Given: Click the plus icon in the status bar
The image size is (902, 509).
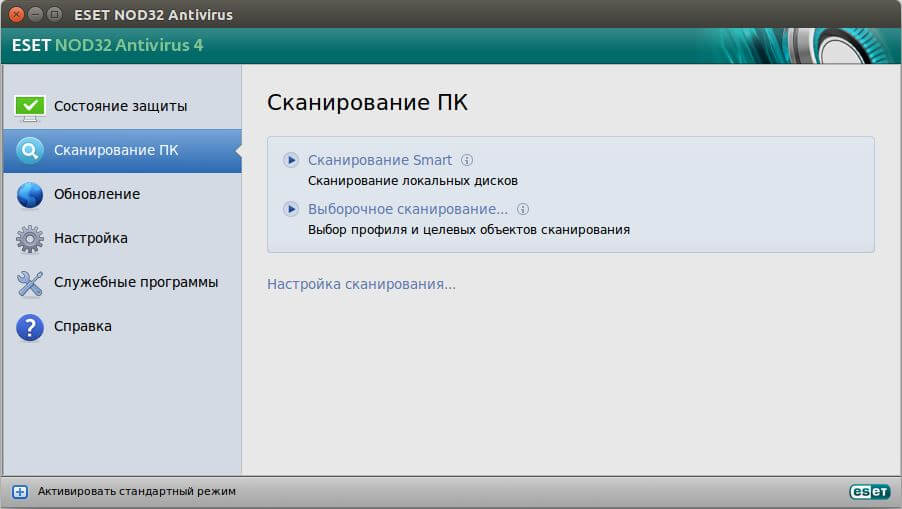Looking at the screenshot, I should pyautogui.click(x=20, y=492).
